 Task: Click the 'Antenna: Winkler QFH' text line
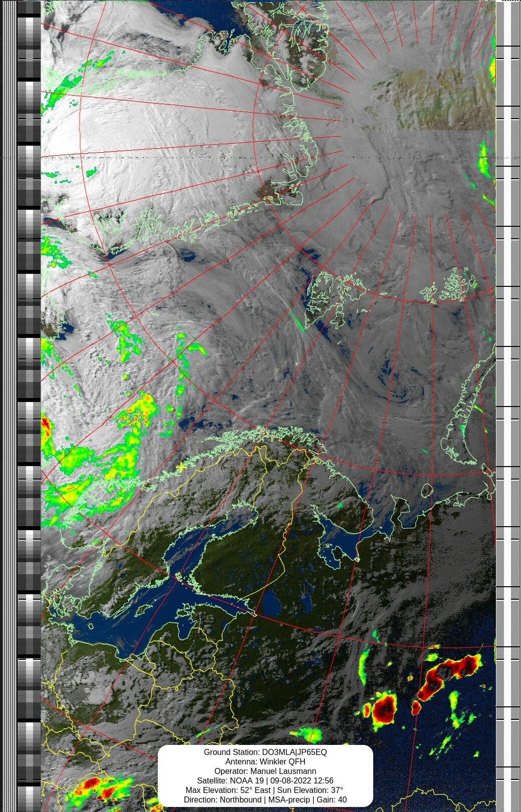(265, 761)
